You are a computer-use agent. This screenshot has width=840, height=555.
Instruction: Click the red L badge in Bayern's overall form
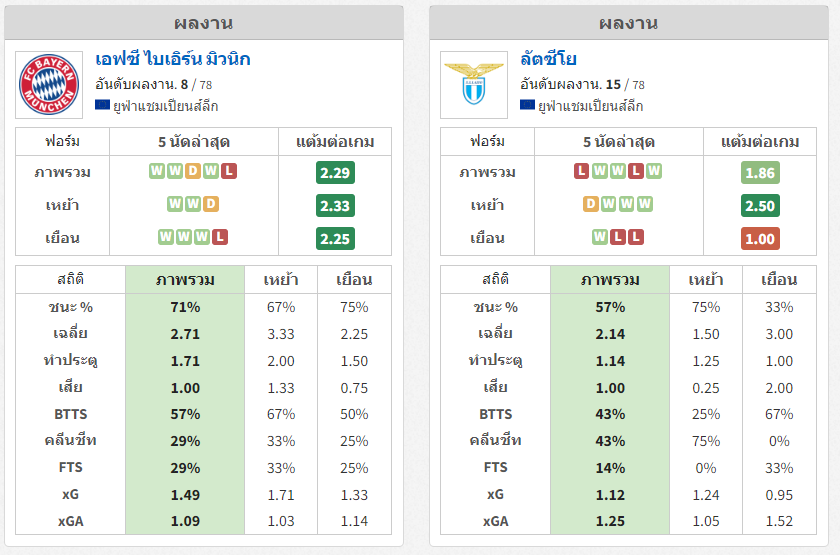tap(229, 171)
